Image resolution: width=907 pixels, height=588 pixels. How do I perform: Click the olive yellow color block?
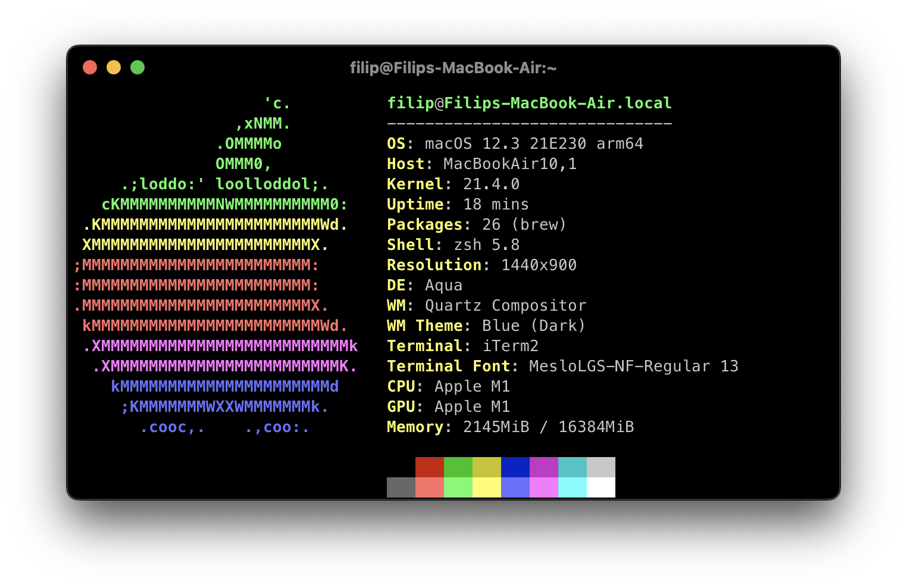pos(487,467)
